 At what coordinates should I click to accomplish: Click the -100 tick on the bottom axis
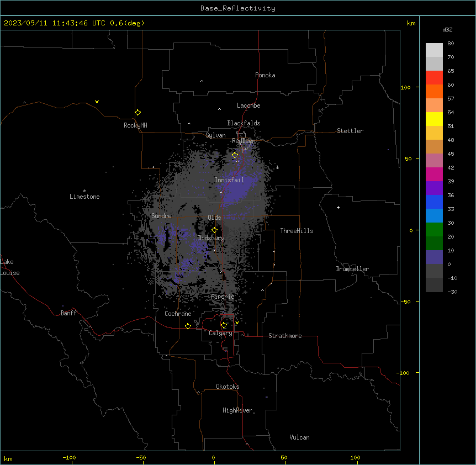click(x=69, y=457)
